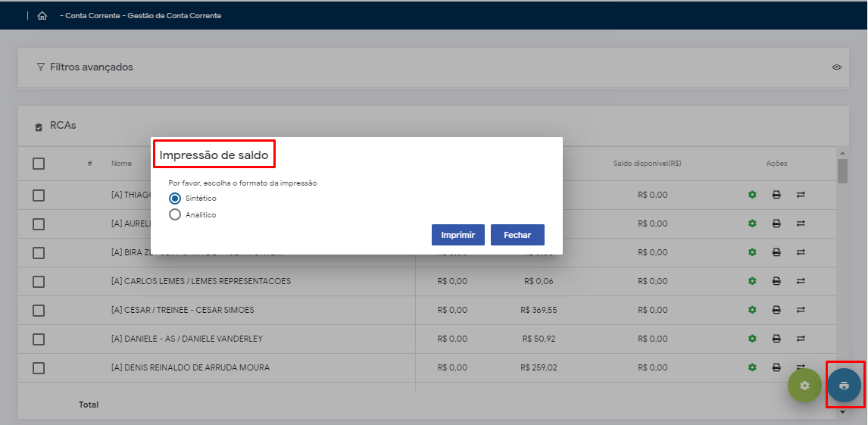Toggle the eye icon for advanced filters

tap(836, 67)
